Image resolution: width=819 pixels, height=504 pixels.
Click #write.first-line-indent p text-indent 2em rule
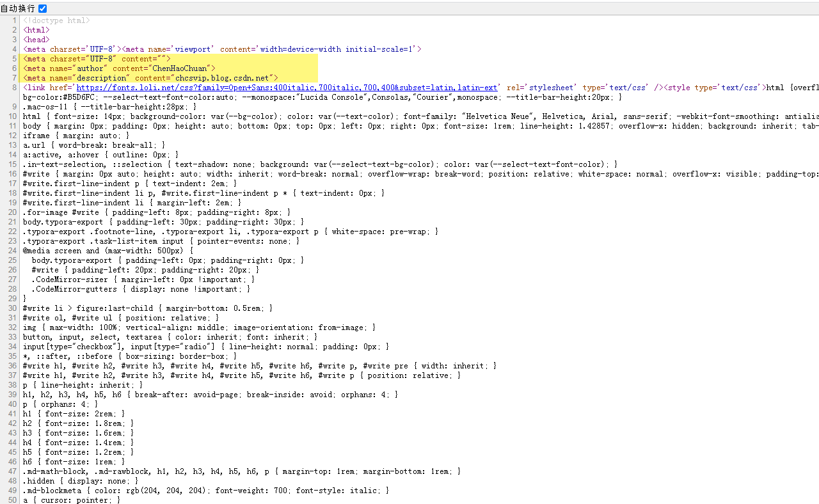tap(130, 184)
